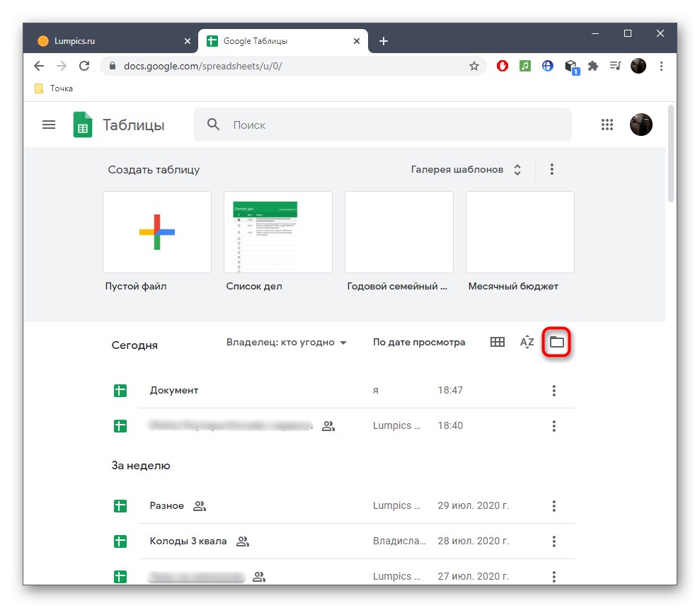Open the Список дел template
The width and height of the screenshot is (700, 608).
click(277, 232)
